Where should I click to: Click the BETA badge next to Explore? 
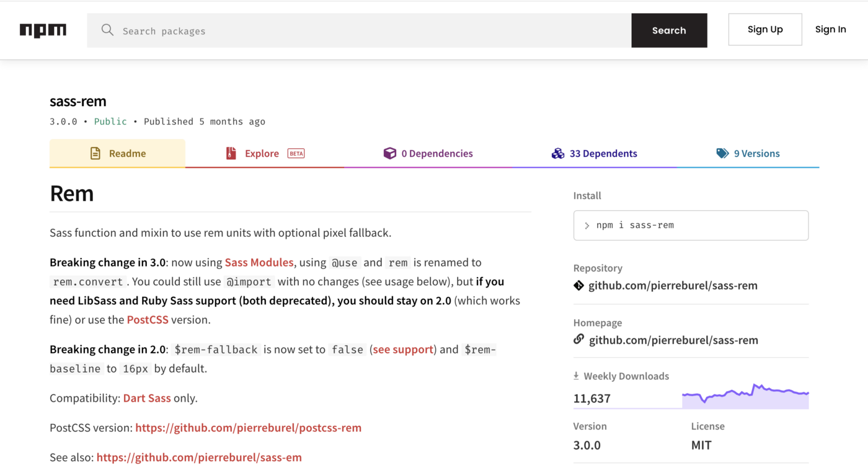[296, 154]
